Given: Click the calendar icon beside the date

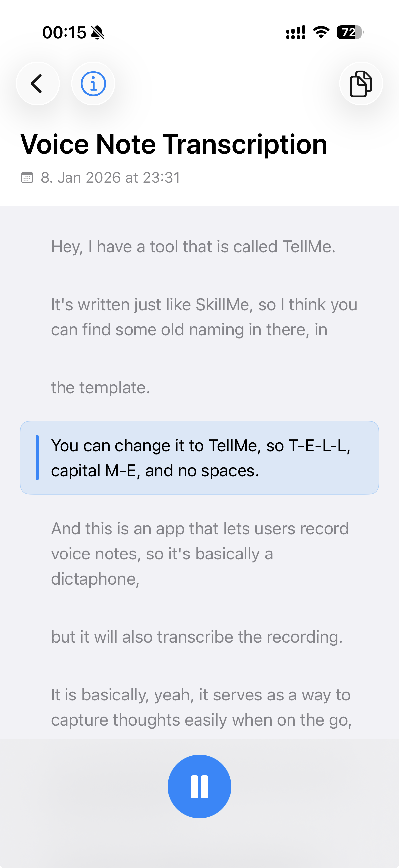Looking at the screenshot, I should click(27, 177).
